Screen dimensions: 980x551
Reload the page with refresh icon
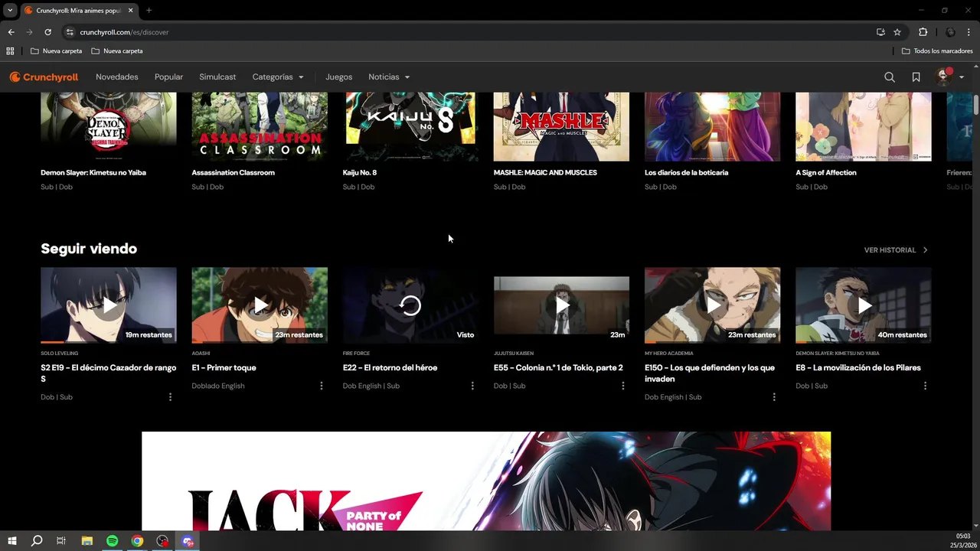coord(47,32)
